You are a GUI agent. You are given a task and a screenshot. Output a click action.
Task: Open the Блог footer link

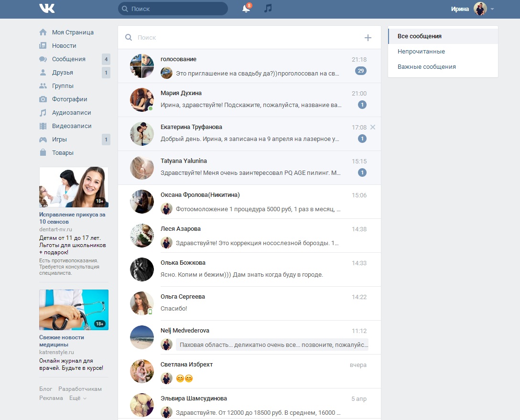pos(45,389)
